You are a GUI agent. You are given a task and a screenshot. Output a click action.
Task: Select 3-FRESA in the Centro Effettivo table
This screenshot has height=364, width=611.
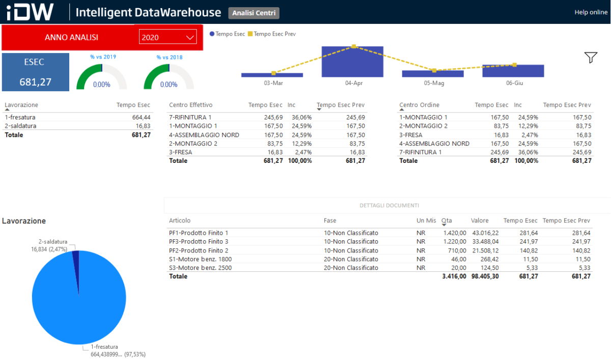click(x=267, y=152)
